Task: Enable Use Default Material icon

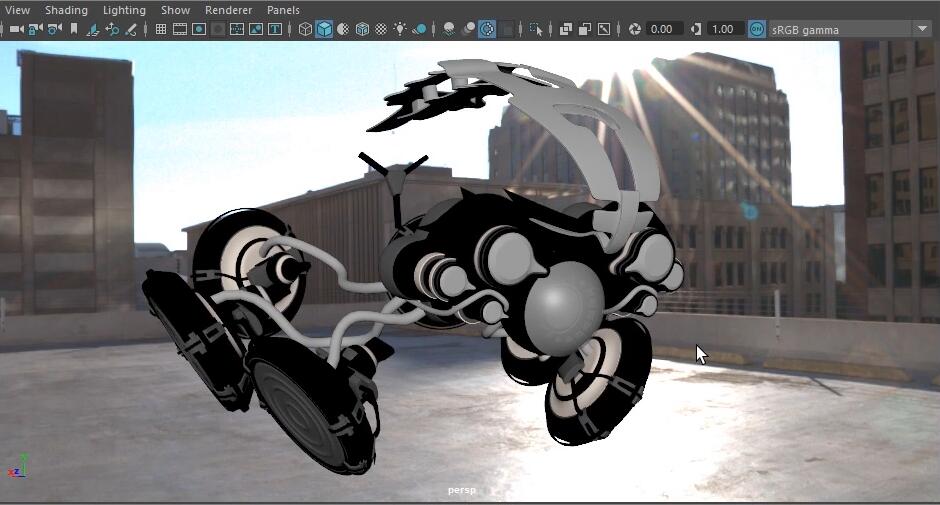Action: 343,29
